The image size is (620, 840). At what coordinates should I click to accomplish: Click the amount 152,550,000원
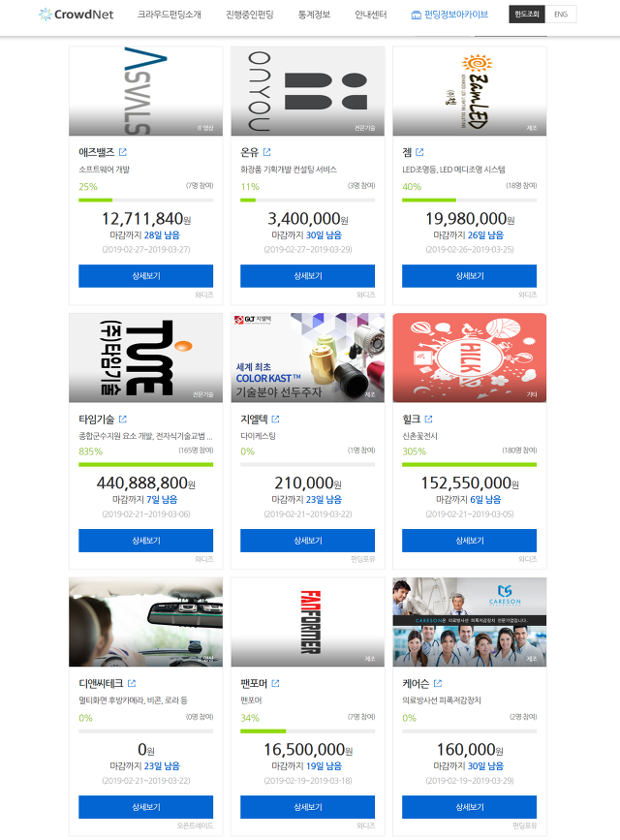[x=470, y=483]
